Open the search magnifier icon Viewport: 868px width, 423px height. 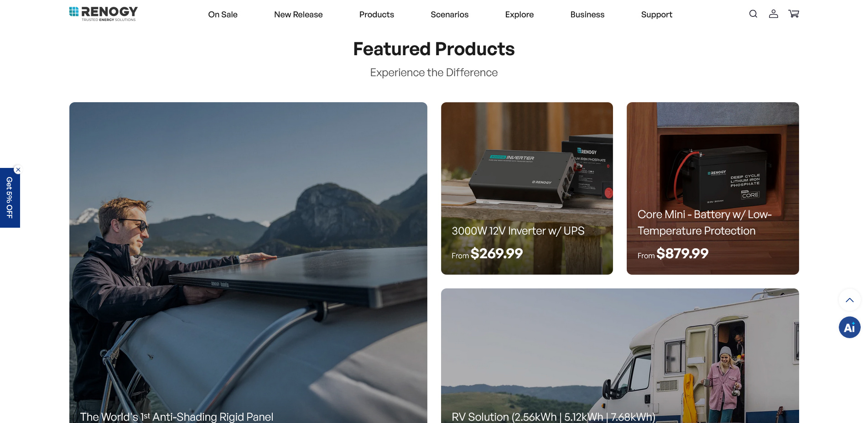(753, 14)
